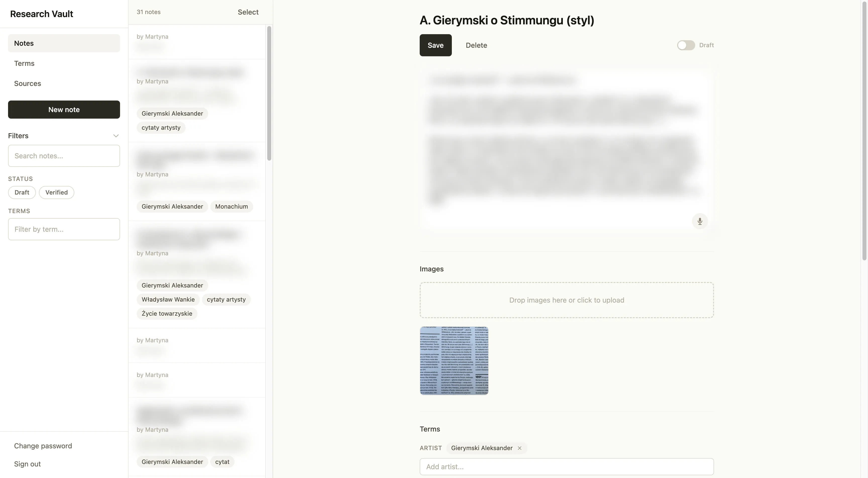Select the Monachium tag
868x478 pixels.
[232, 206]
